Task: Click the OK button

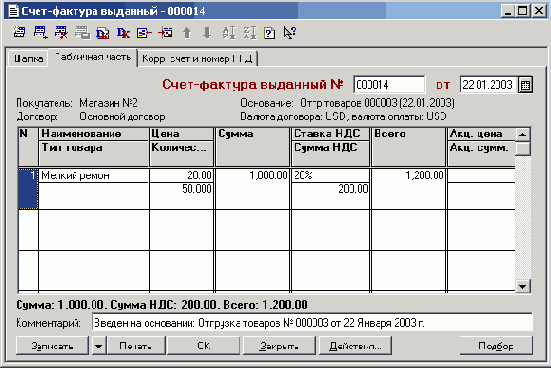Action: [203, 346]
